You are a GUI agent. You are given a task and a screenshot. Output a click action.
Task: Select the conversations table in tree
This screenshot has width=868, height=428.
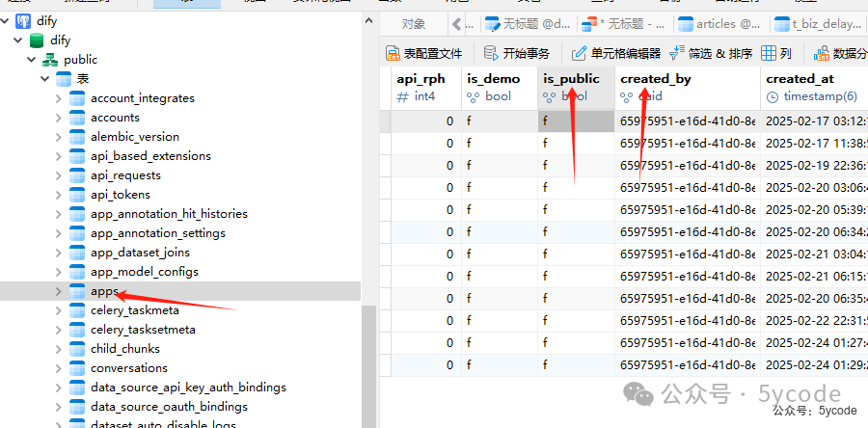pos(129,368)
